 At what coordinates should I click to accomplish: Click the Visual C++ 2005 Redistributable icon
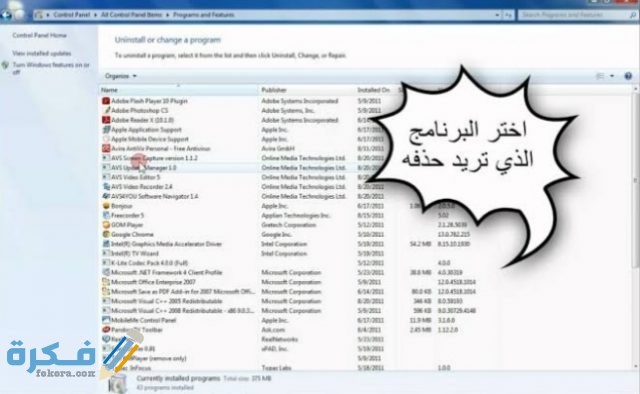click(106, 301)
